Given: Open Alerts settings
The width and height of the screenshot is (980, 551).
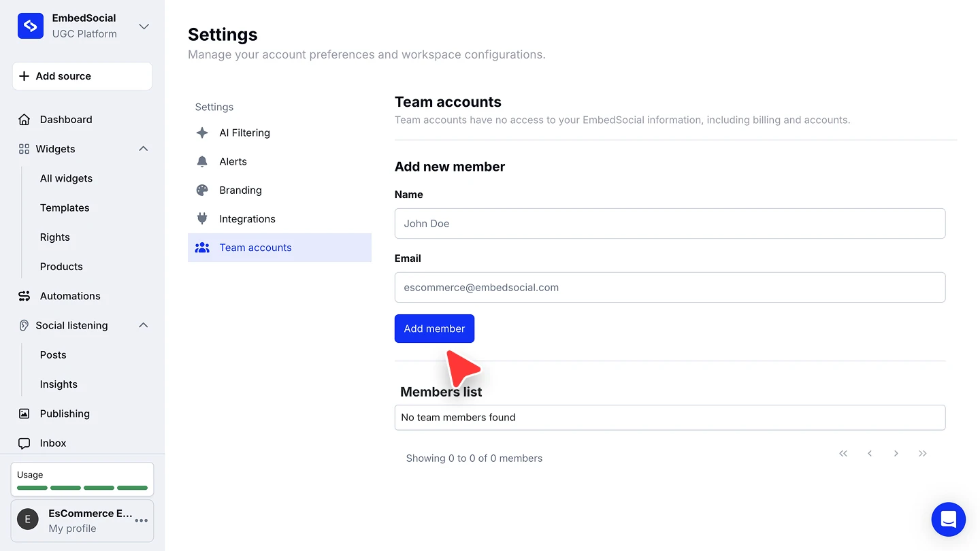Looking at the screenshot, I should [233, 161].
